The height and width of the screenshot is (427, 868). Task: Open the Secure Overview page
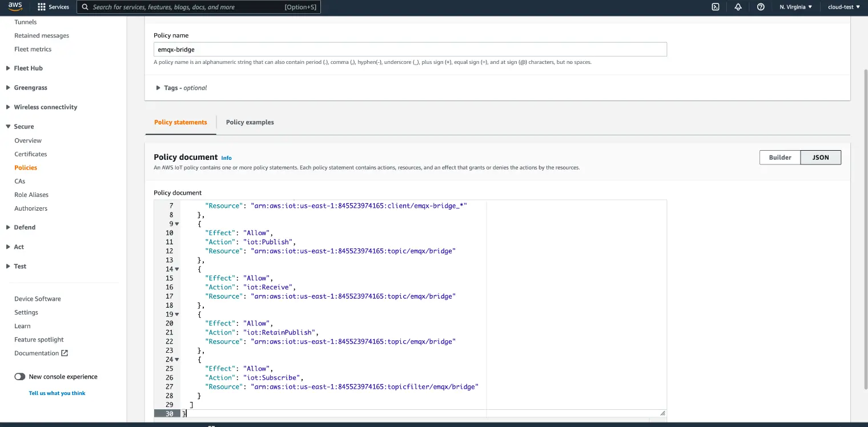click(x=28, y=140)
